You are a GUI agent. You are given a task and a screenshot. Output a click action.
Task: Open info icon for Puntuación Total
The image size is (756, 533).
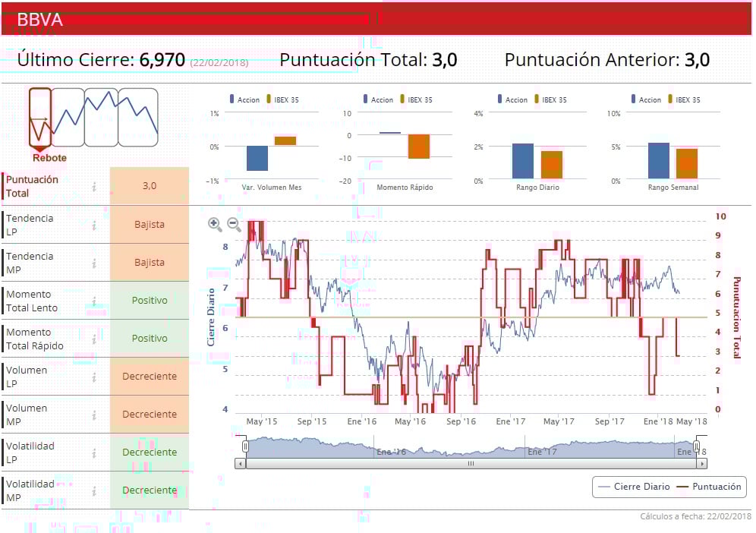point(94,186)
